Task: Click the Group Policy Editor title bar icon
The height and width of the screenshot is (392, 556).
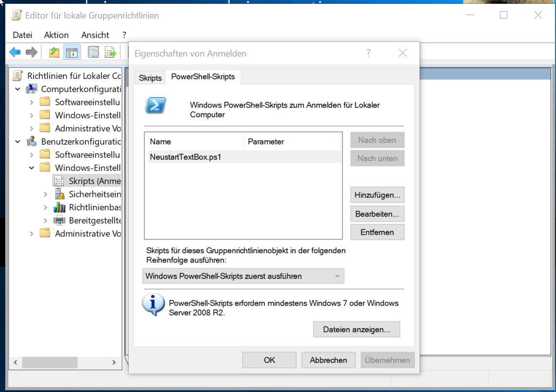Action: click(16, 15)
